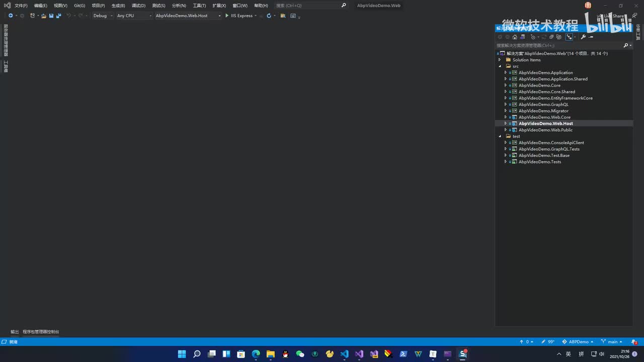Select AbpVideoDemo.Web.Public project

coord(545,130)
